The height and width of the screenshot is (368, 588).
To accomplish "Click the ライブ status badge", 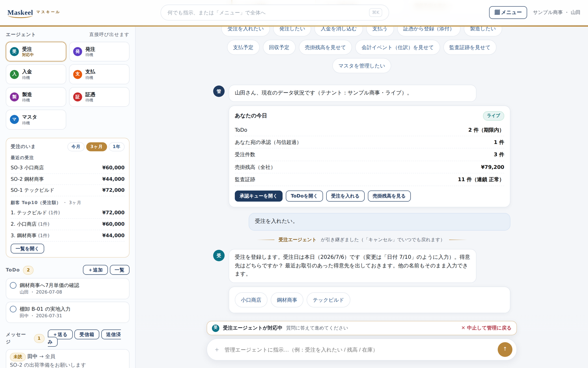I will click(493, 116).
